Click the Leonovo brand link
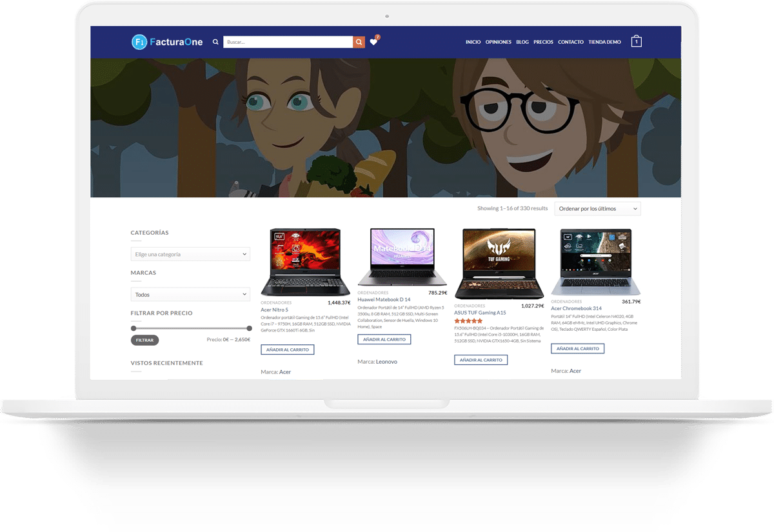774x532 pixels. [x=386, y=362]
